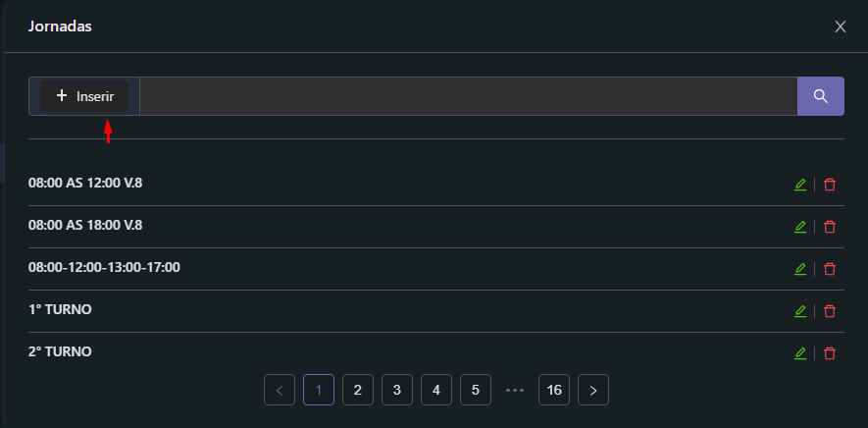Expand hidden pages via the ellipsis
Image resolution: width=868 pixels, height=428 pixels.
(x=515, y=390)
